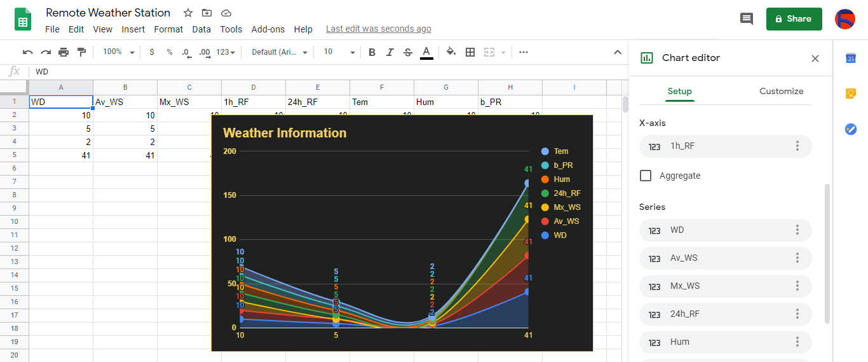868x362 pixels.
Task: Expand the font family dropdown
Action: coord(280,52)
